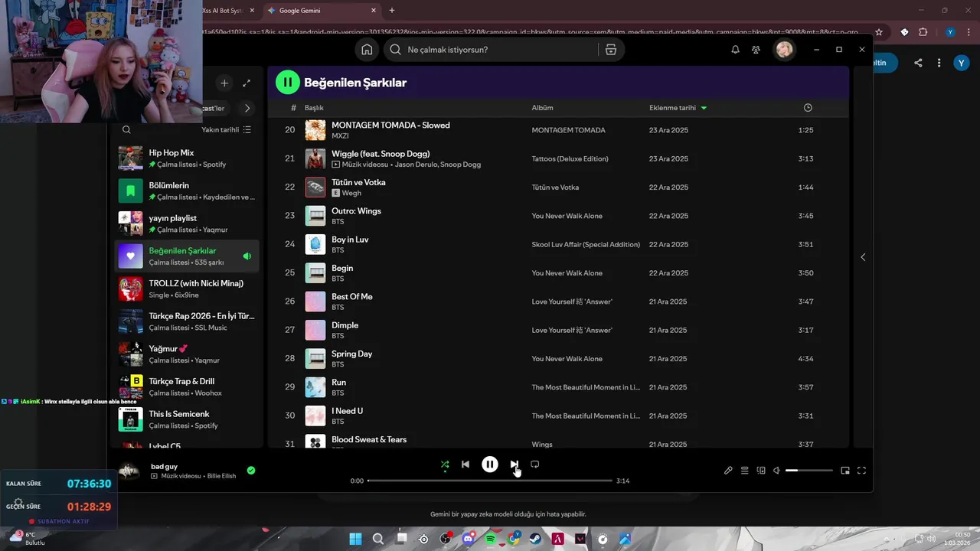Image resolution: width=980 pixels, height=551 pixels.
Task: Select MONTAGEM TOMADA - Slowed track
Action: tap(558, 130)
